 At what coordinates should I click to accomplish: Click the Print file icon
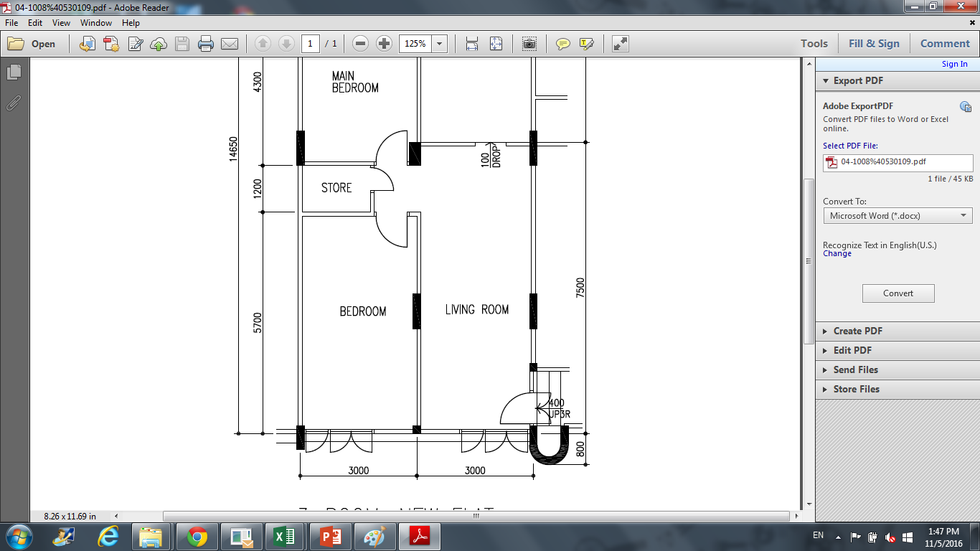click(206, 44)
